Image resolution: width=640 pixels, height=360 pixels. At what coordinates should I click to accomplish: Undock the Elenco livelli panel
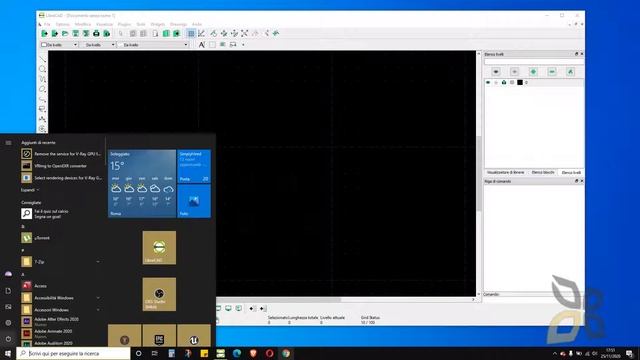[576, 54]
